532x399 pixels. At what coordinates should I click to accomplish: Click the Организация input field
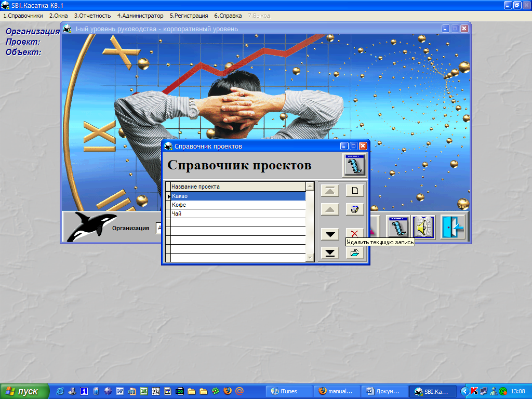tap(159, 228)
